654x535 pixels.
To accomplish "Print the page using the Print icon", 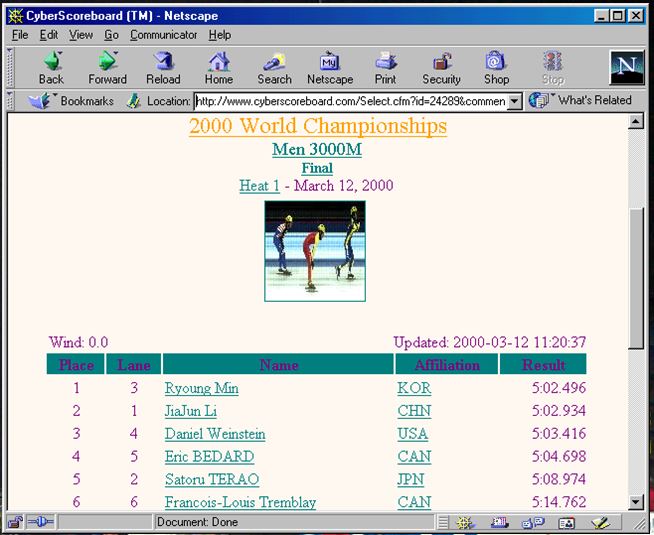I will 385,67.
